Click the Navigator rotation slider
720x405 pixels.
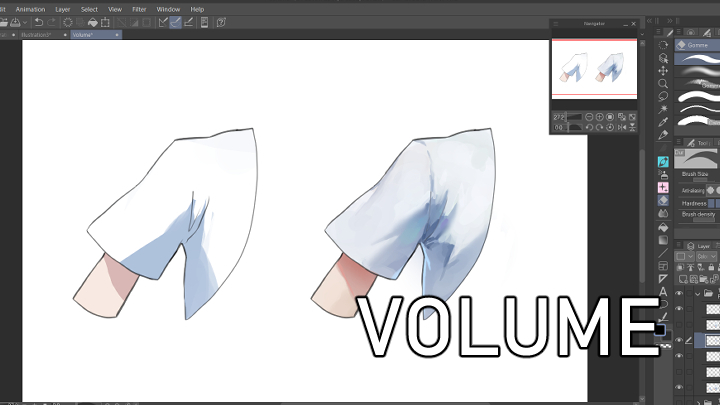(574, 127)
